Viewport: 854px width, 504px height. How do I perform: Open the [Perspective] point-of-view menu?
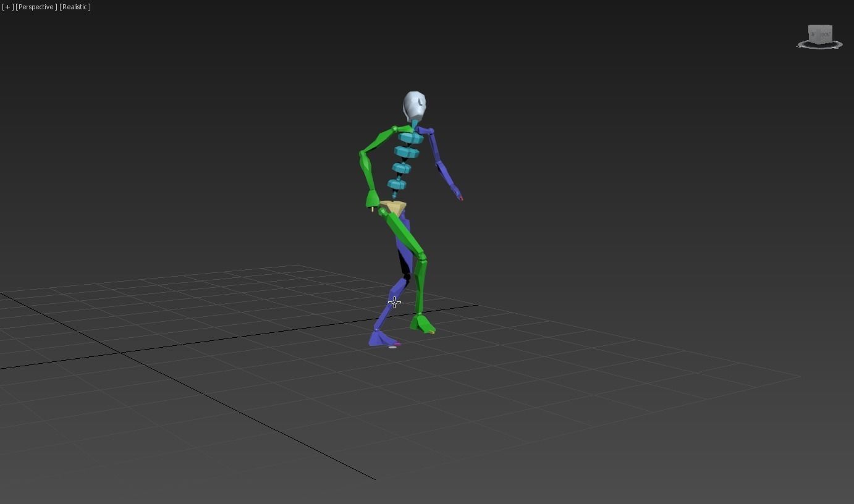(x=36, y=7)
